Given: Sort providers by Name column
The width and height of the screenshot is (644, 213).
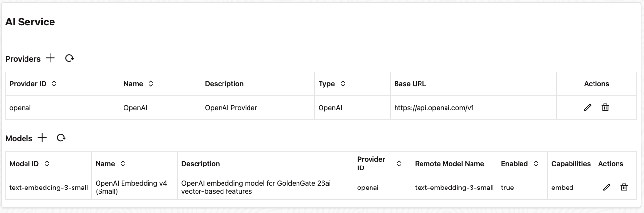Looking at the screenshot, I should coord(151,84).
